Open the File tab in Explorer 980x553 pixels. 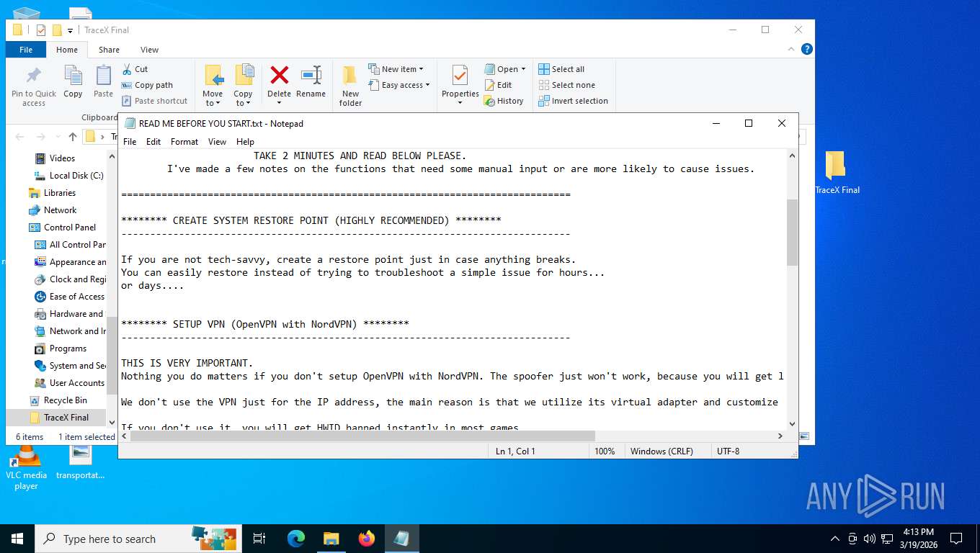26,50
